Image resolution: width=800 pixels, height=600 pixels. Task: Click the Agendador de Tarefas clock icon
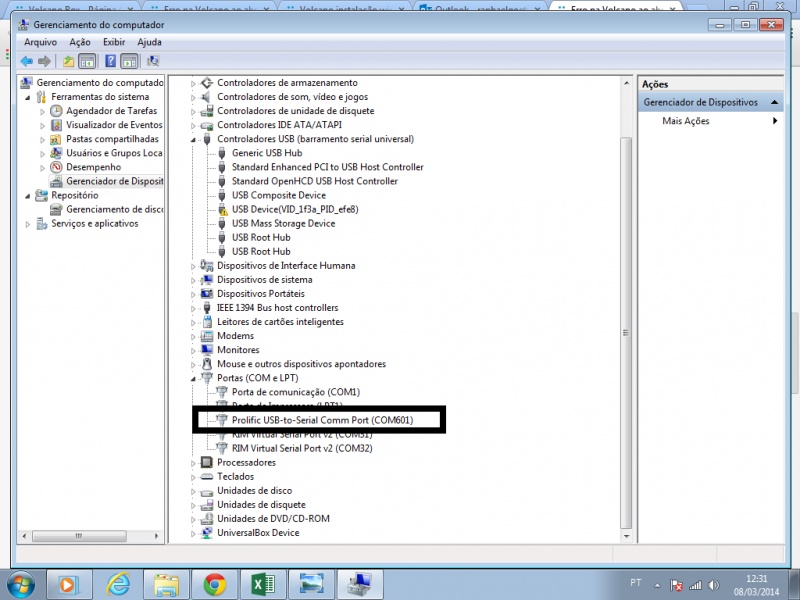(56, 111)
